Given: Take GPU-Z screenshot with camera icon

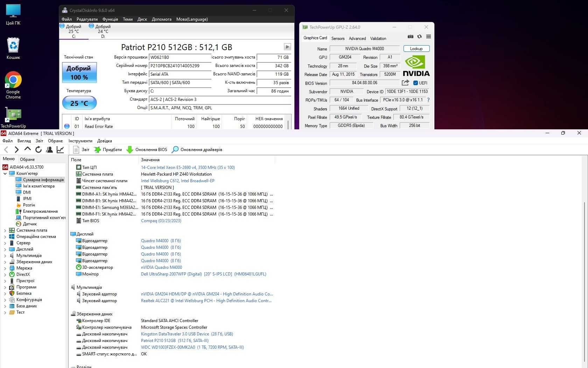Looking at the screenshot, I should point(411,37).
